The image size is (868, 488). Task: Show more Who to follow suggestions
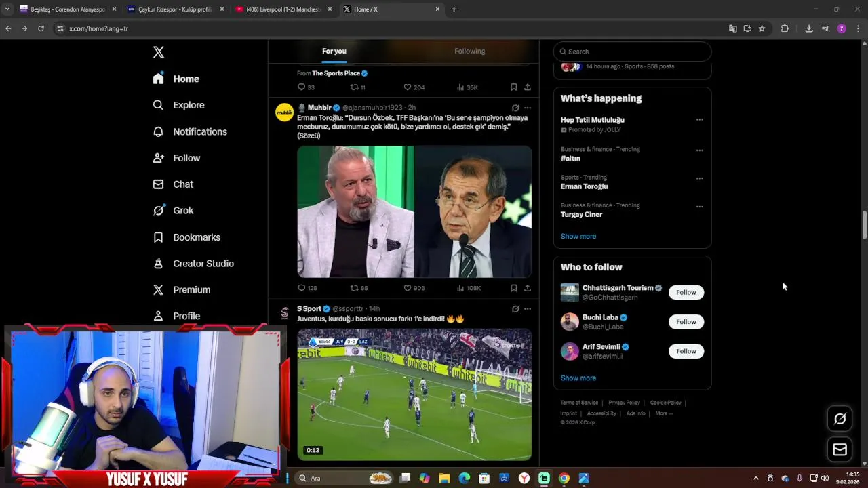pos(578,378)
